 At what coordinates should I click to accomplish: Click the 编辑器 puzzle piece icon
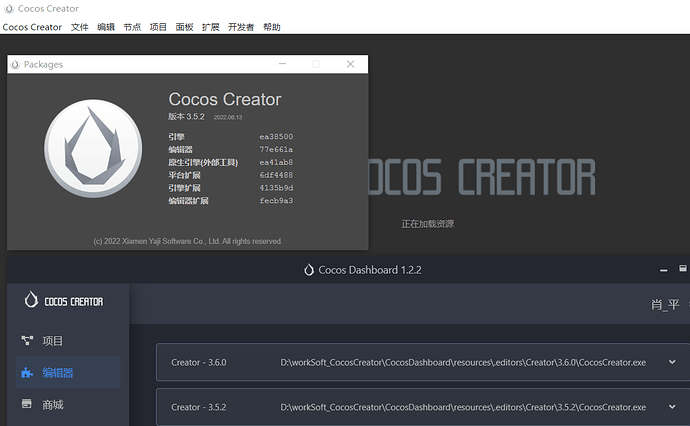coord(27,373)
